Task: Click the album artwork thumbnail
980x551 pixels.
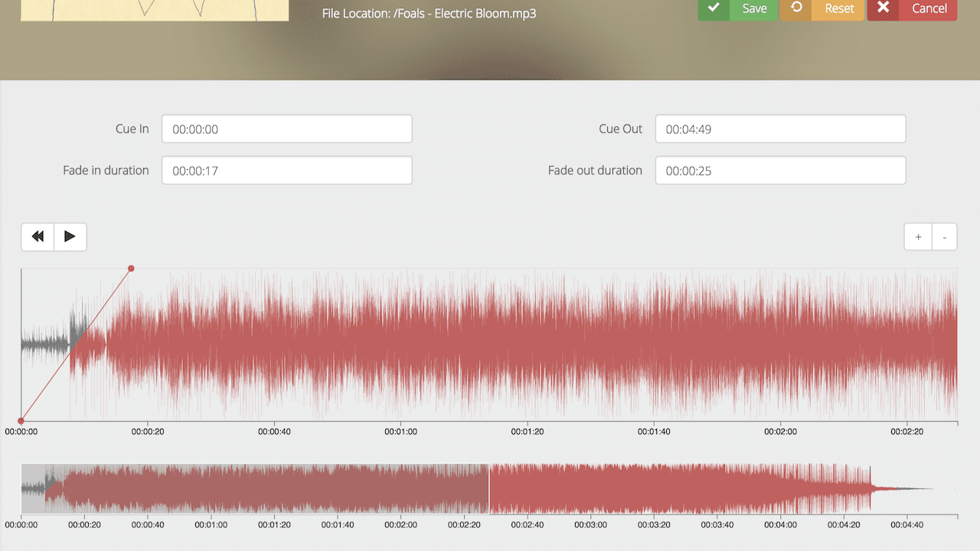Action: click(x=155, y=10)
